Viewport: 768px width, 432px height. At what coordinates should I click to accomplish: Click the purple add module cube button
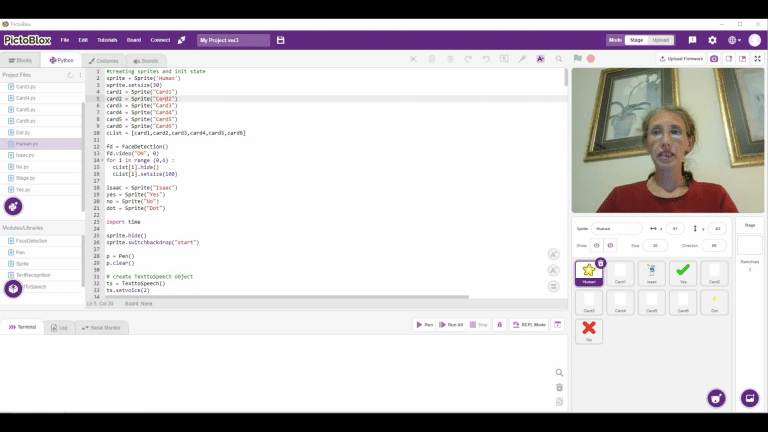[13, 289]
